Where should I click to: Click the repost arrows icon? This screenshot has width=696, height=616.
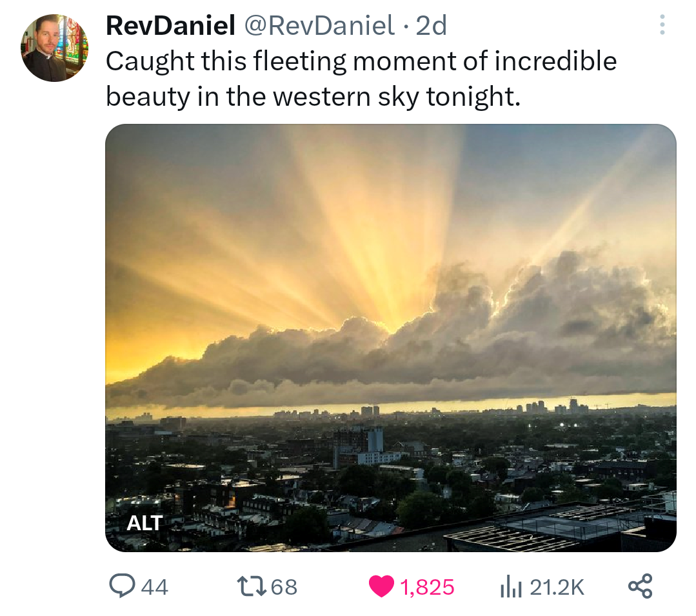250,586
